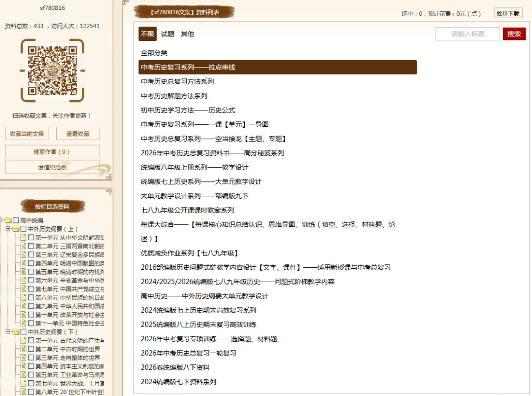The width and height of the screenshot is (532, 396).
Task: Click the 搜索 button
Action: click(x=514, y=34)
